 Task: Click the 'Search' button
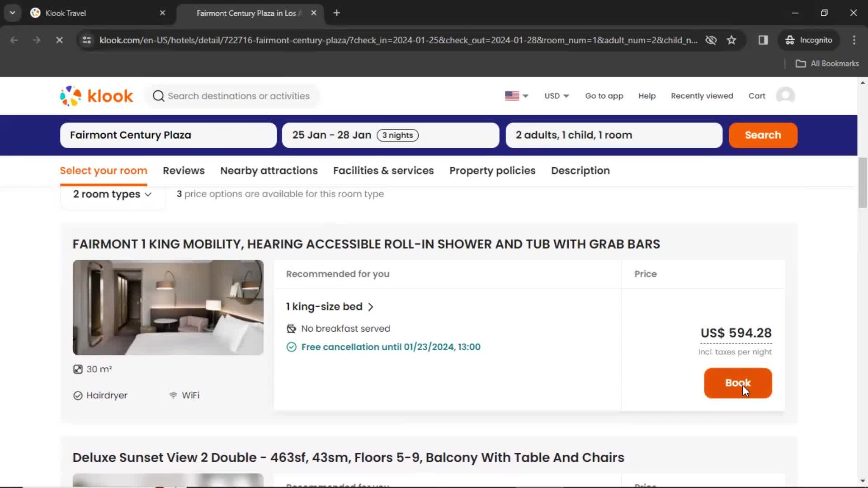[763, 135]
